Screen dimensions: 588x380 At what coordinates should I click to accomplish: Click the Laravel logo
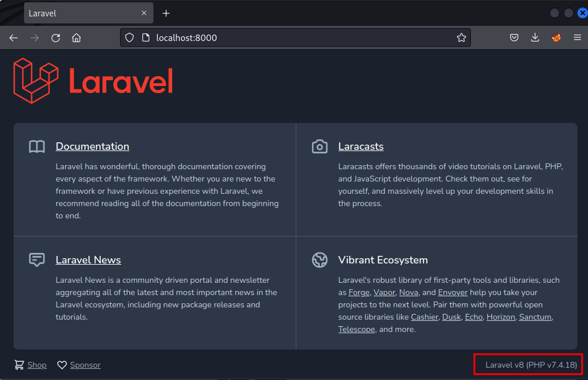point(93,81)
